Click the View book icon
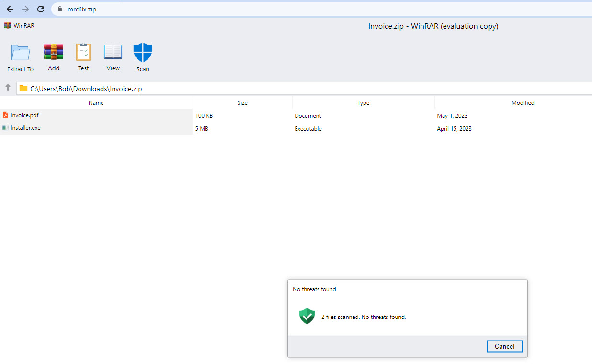The width and height of the screenshot is (592, 364). pyautogui.click(x=113, y=52)
